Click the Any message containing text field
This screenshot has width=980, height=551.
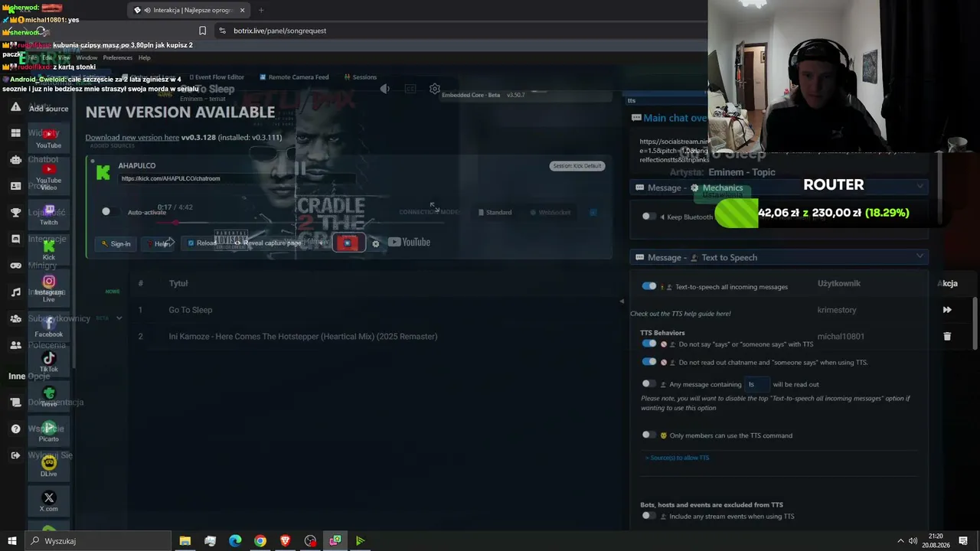point(756,384)
